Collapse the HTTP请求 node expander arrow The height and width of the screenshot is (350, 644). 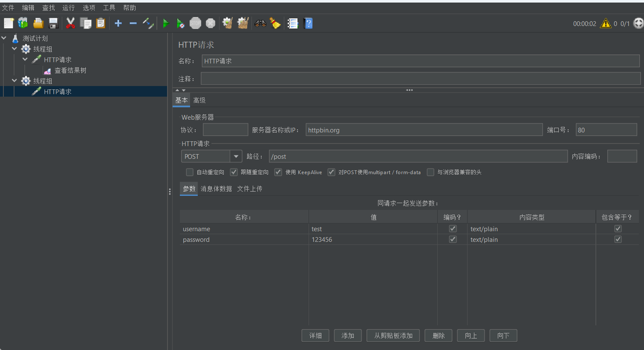click(x=25, y=59)
